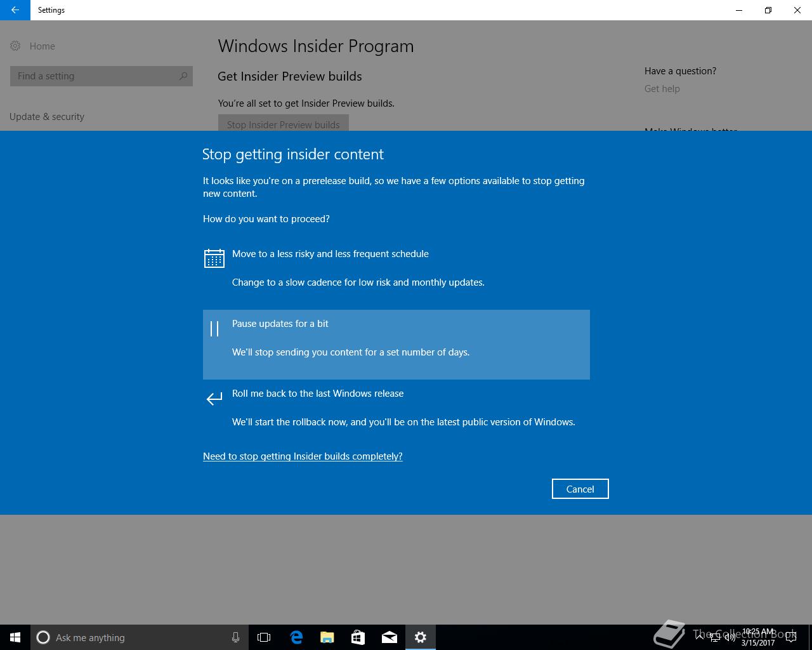Open the Action Center notifications icon
The image size is (812, 650).
[790, 637]
